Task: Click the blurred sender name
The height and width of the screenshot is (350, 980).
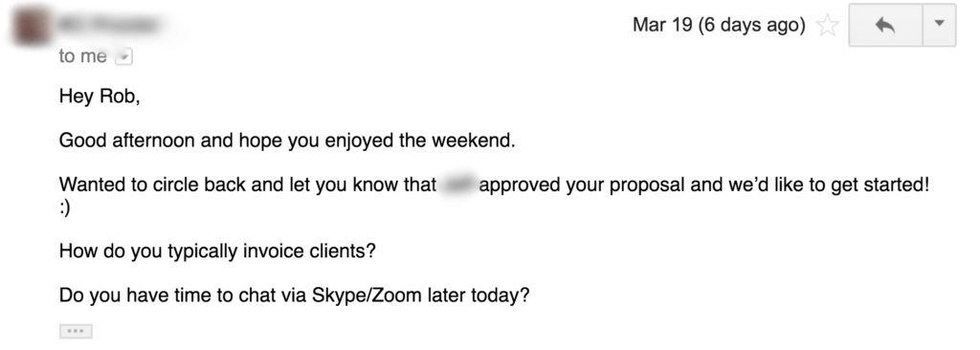Action: point(109,25)
